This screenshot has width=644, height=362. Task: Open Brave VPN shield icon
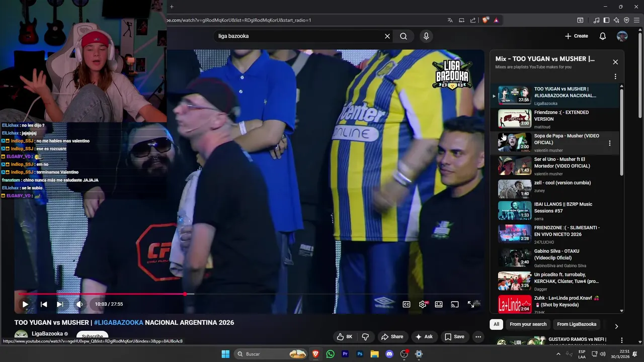click(626, 20)
